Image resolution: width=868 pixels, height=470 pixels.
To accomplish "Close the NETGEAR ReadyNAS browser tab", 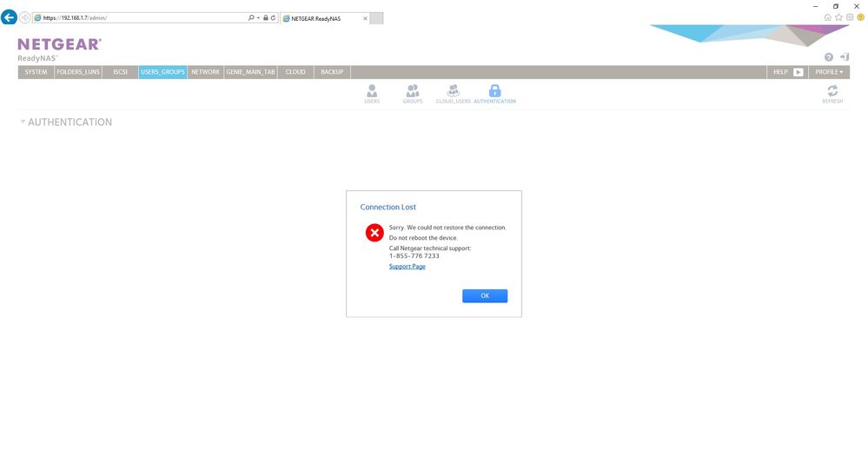I will 365,18.
